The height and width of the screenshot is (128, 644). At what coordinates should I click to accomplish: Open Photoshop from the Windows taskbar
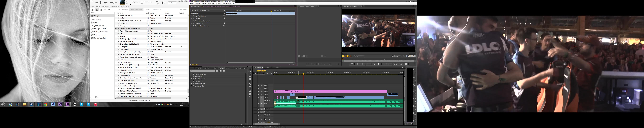(x=53, y=104)
